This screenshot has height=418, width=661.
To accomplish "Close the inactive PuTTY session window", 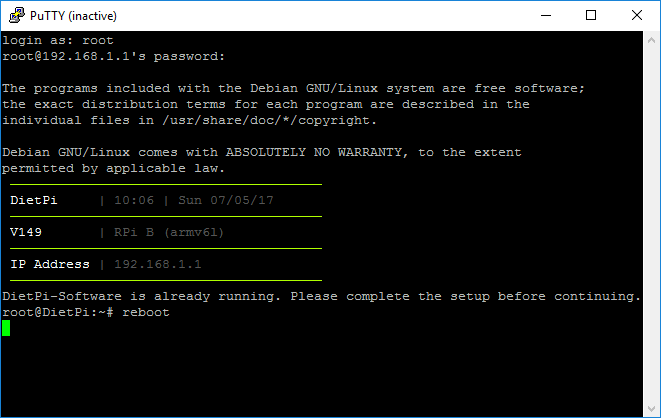I will [637, 16].
